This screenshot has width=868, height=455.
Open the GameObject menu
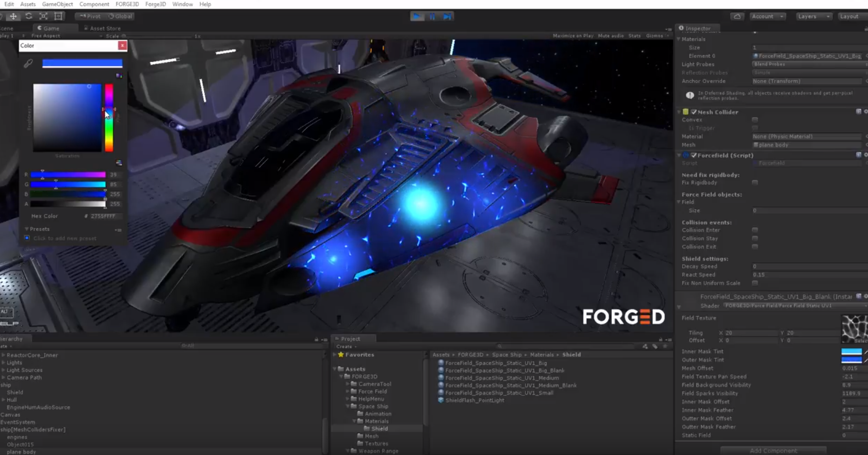tap(57, 4)
